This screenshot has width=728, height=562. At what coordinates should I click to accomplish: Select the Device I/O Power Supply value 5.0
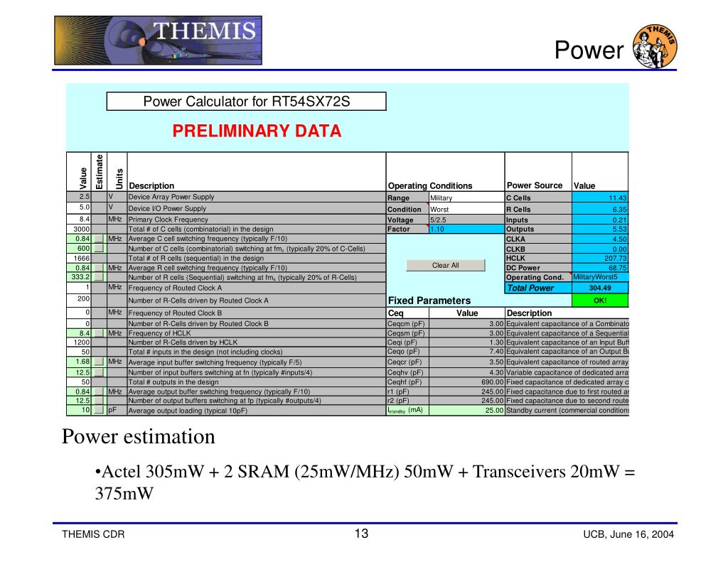pyautogui.click(x=79, y=207)
